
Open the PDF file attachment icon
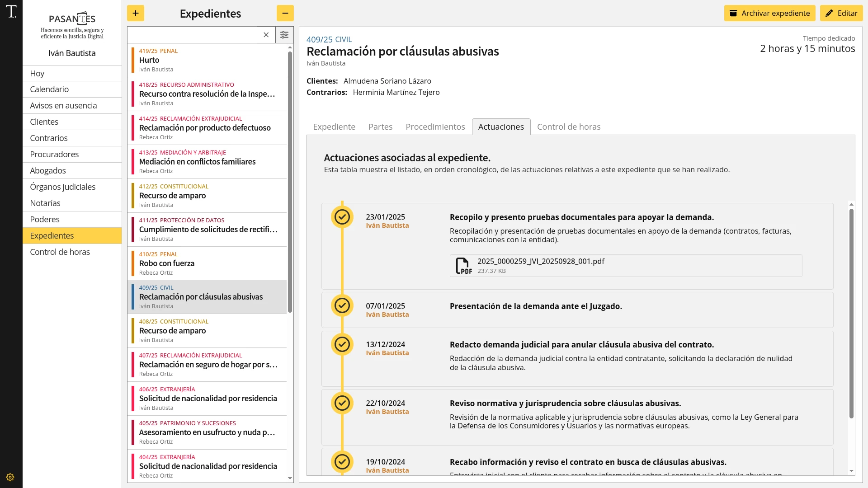(463, 266)
